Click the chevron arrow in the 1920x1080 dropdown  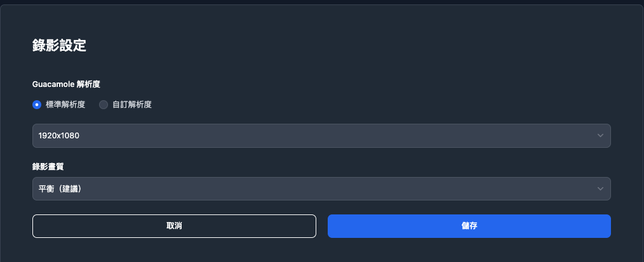[x=600, y=136]
